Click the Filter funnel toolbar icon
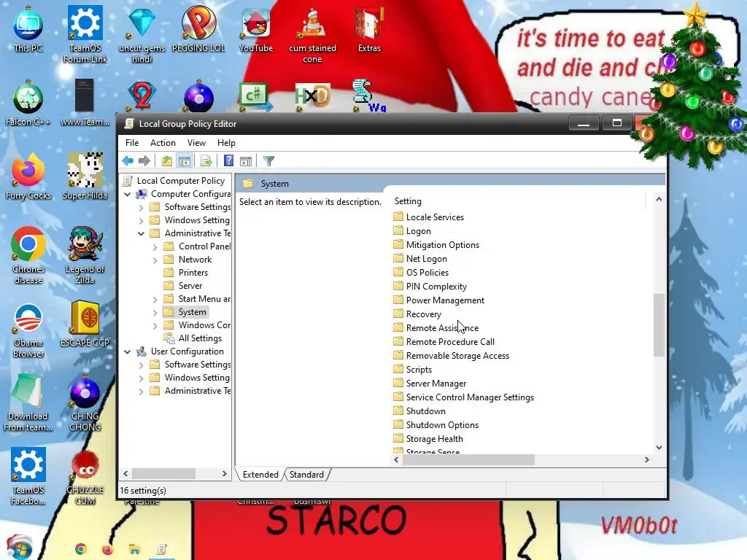Screen dimensions: 747x560 pyautogui.click(x=268, y=161)
